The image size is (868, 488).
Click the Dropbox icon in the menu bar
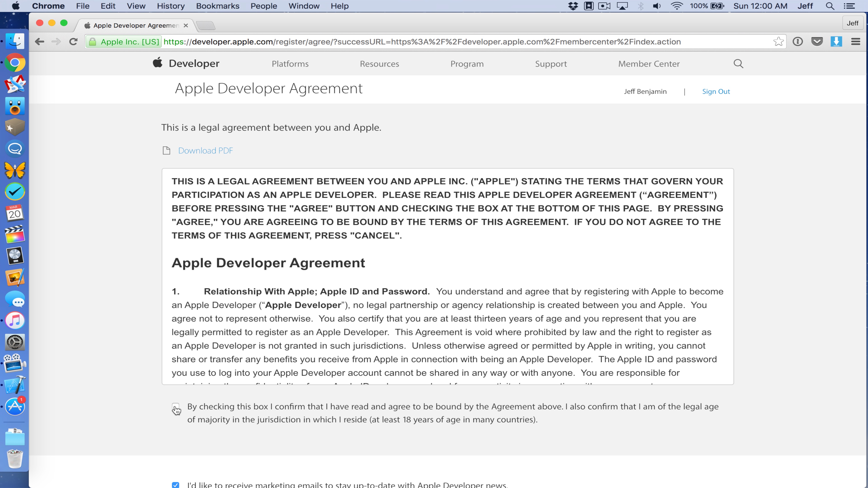pos(573,6)
